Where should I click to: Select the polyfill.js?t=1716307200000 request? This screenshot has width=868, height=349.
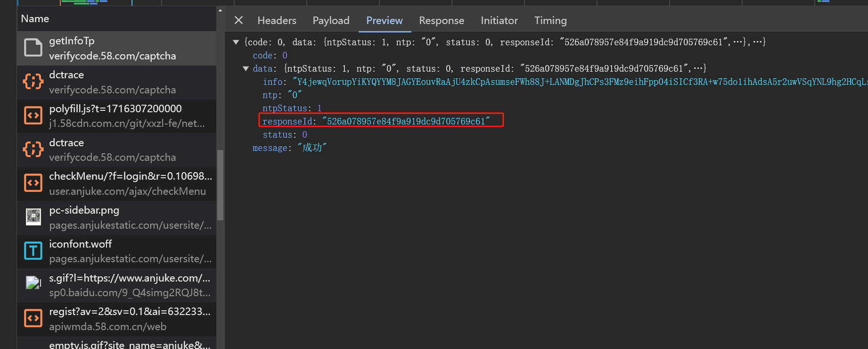pos(115,108)
